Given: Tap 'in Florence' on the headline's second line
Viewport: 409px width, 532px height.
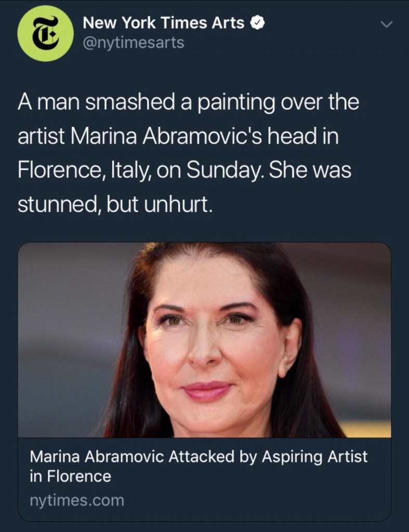Looking at the screenshot, I should coord(70,476).
